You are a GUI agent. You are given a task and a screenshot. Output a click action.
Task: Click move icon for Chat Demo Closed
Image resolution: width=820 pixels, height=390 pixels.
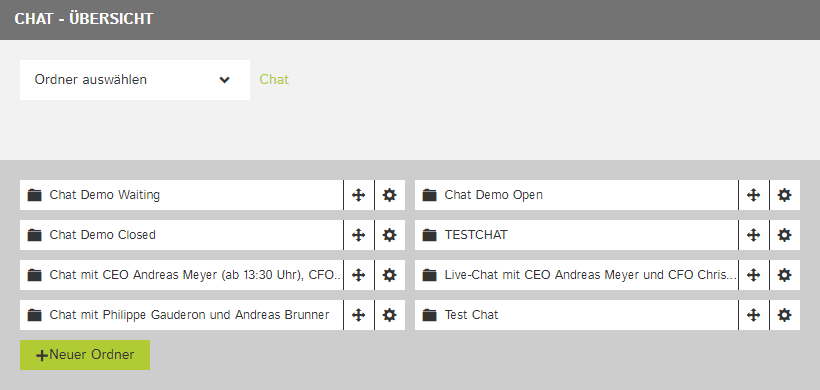[x=358, y=235]
